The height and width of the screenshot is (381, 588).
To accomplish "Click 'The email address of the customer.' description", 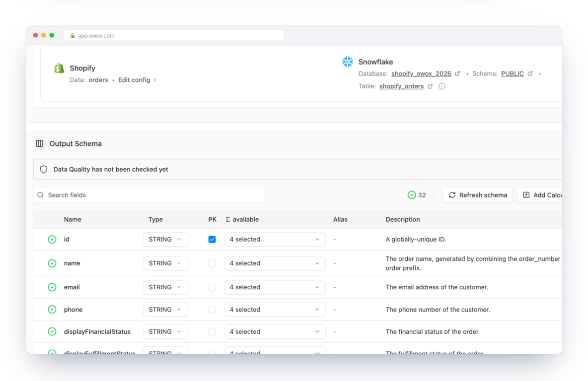I will click(437, 287).
